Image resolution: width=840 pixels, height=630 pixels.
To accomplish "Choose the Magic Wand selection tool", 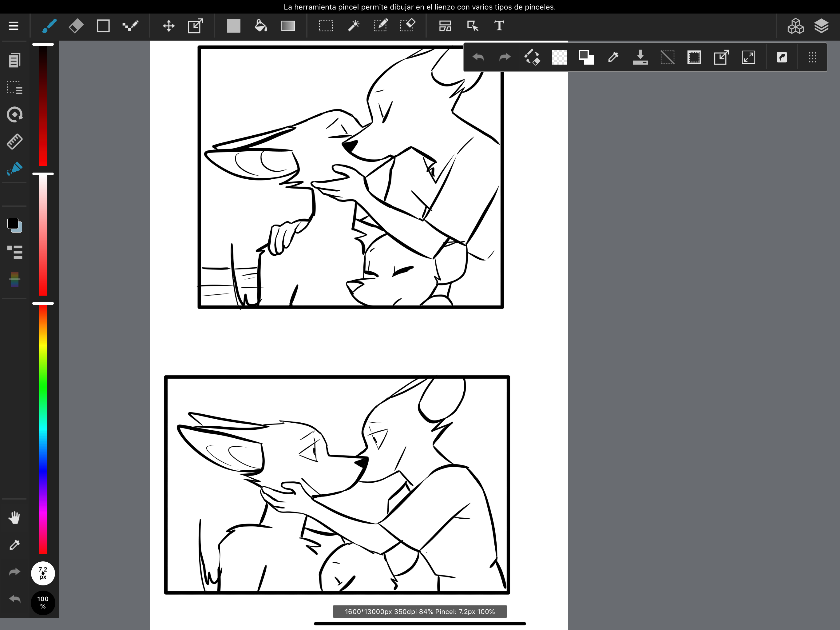I will [x=353, y=26].
